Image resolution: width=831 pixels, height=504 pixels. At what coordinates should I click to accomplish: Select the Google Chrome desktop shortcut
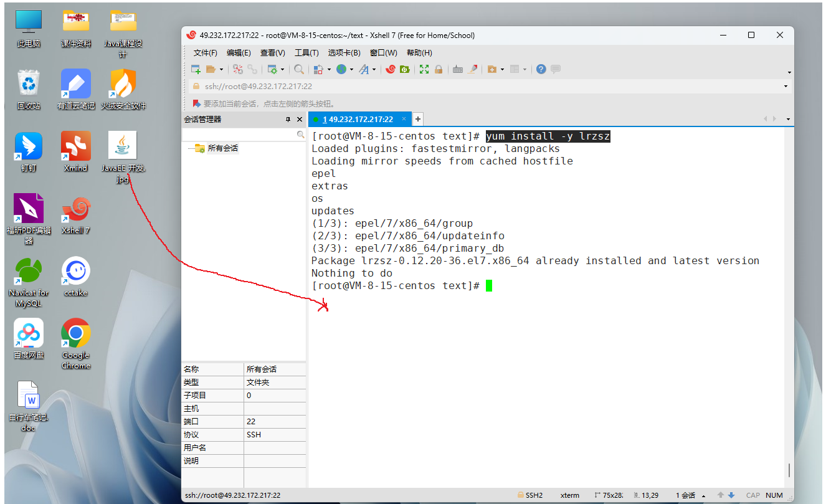click(76, 343)
